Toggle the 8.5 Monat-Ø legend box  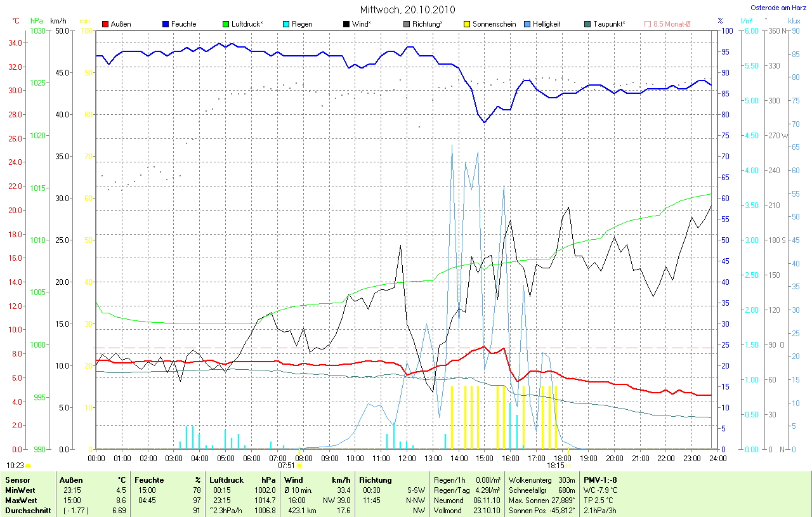tap(648, 24)
